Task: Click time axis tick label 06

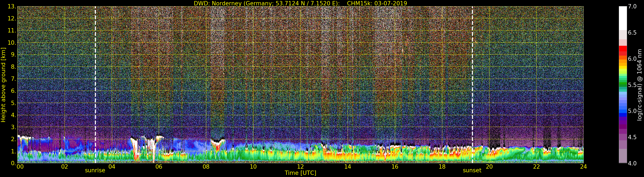Action: coord(159,166)
